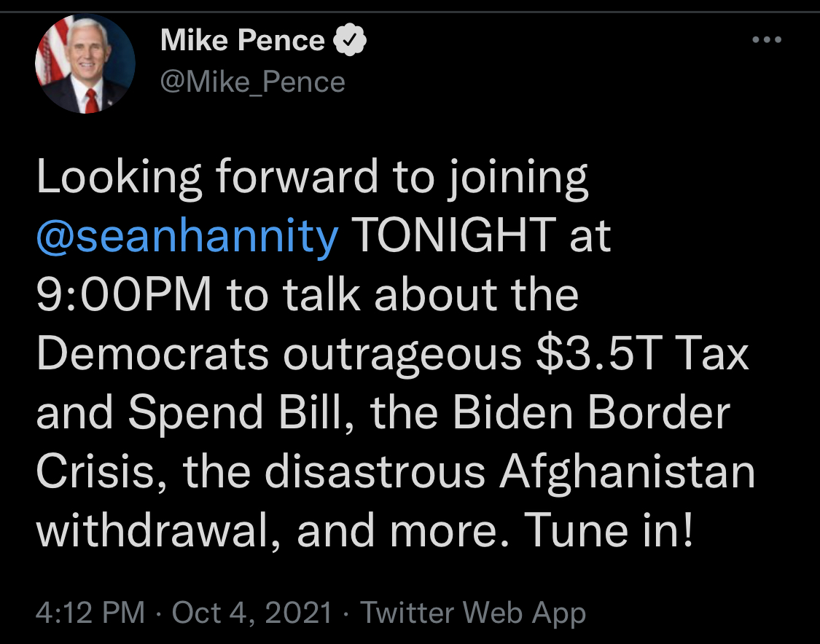Open the three-dot more options menu

point(767,40)
